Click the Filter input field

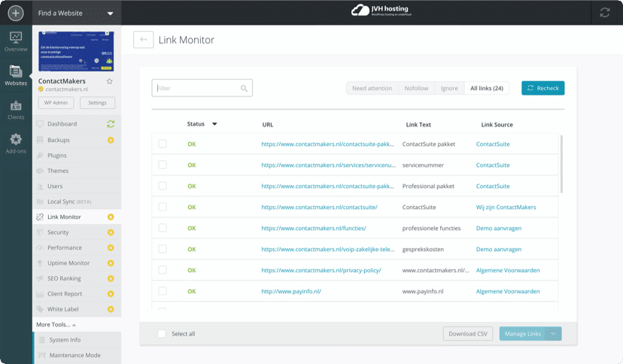click(x=202, y=88)
